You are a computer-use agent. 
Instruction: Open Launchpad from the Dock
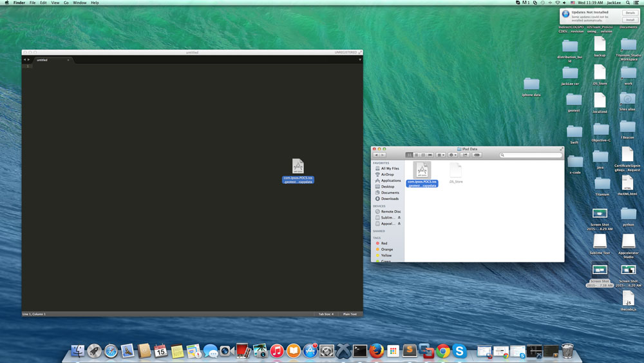tap(94, 351)
